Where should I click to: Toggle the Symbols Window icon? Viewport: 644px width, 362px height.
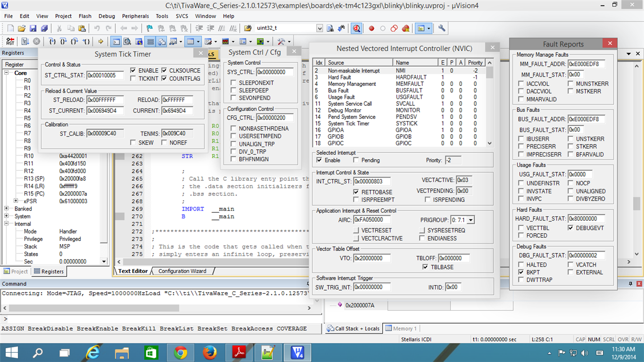pos(139,41)
